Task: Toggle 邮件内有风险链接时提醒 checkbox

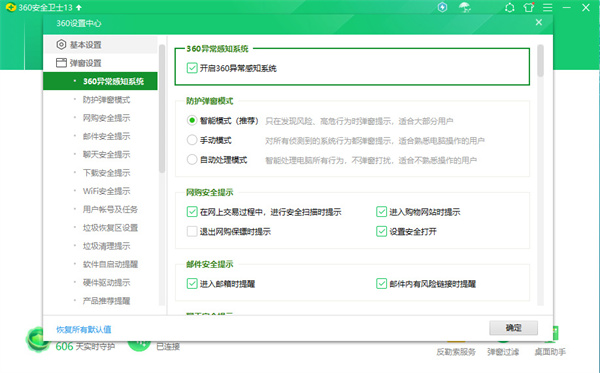Action: (381, 283)
